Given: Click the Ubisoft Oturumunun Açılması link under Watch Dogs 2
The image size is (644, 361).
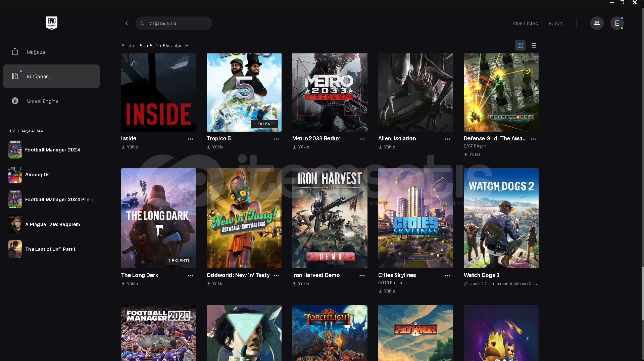Looking at the screenshot, I should (x=501, y=284).
